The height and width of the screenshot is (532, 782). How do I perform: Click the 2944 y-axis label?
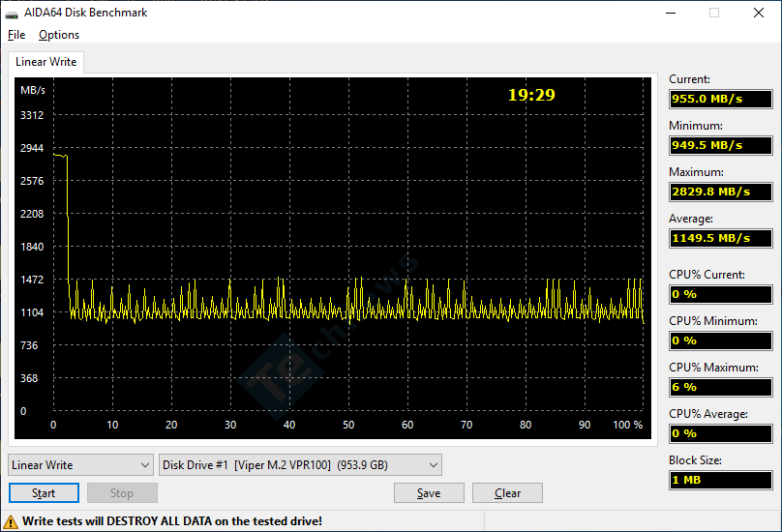coord(32,148)
